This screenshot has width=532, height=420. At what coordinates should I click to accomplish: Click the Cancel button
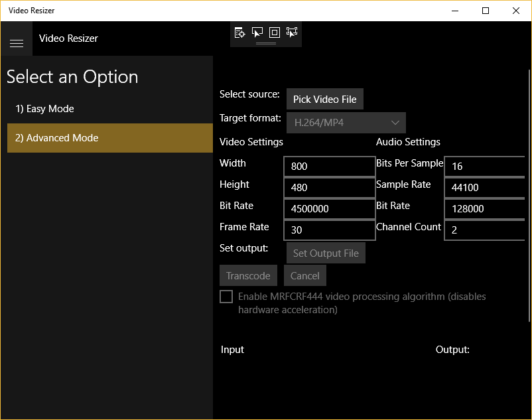pos(304,275)
